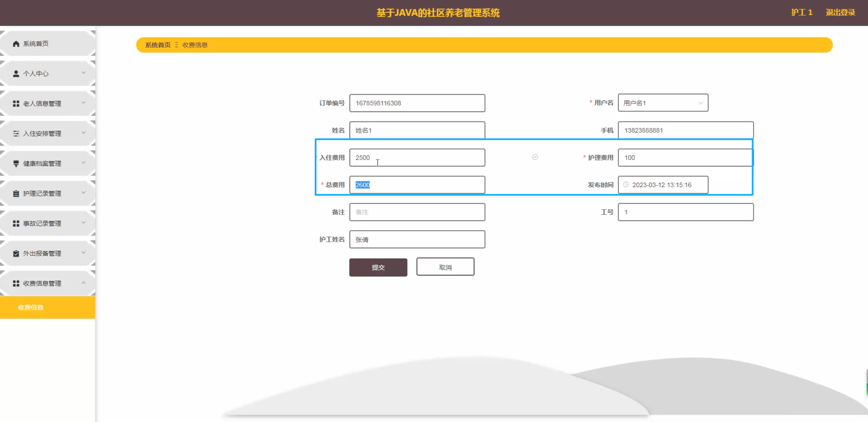Select the 收费信息 submenu item

[x=48, y=307]
